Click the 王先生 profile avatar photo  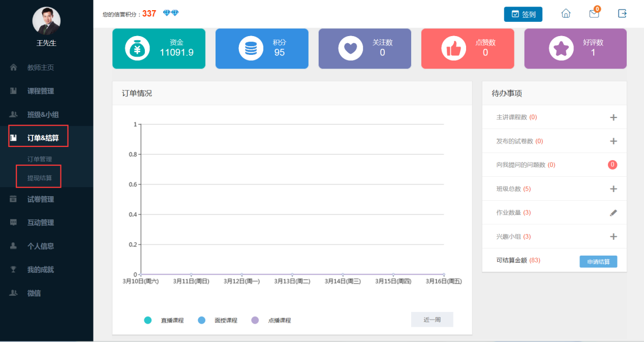click(x=46, y=21)
